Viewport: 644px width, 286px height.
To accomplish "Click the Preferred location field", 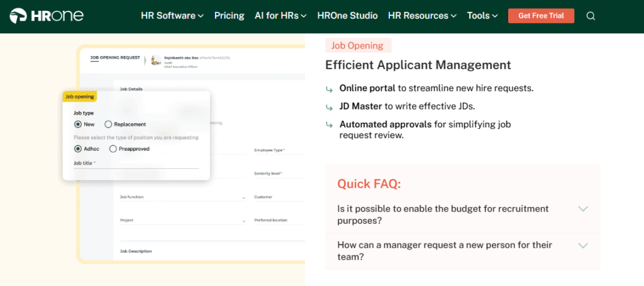I will pos(279,220).
